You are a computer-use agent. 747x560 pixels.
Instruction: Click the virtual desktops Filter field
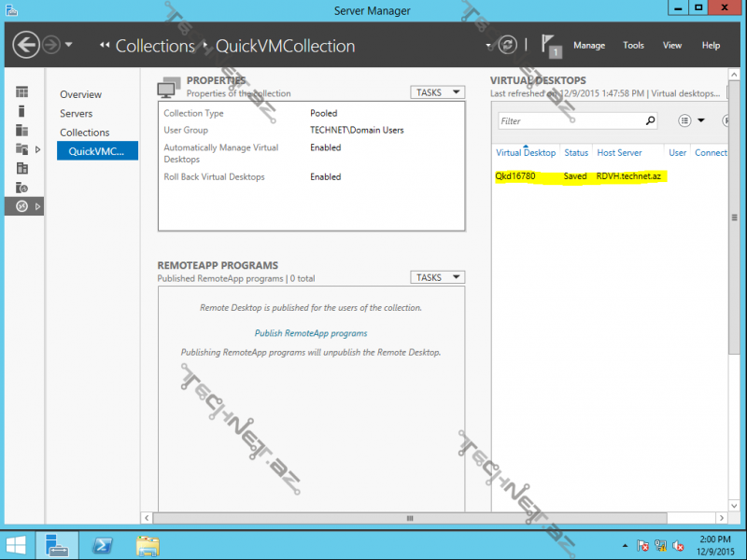[570, 121]
